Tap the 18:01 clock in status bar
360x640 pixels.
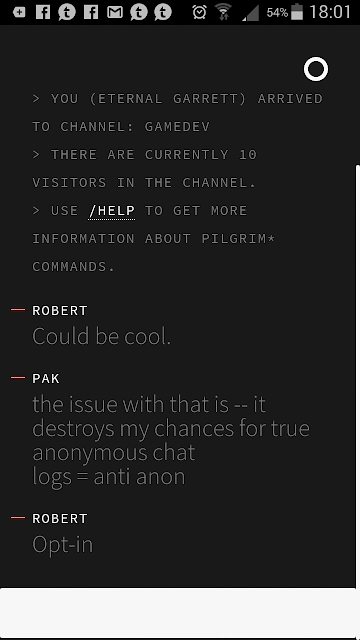click(330, 12)
